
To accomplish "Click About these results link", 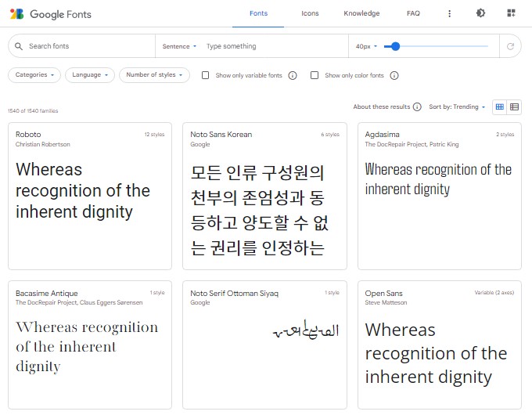I will click(x=382, y=107).
